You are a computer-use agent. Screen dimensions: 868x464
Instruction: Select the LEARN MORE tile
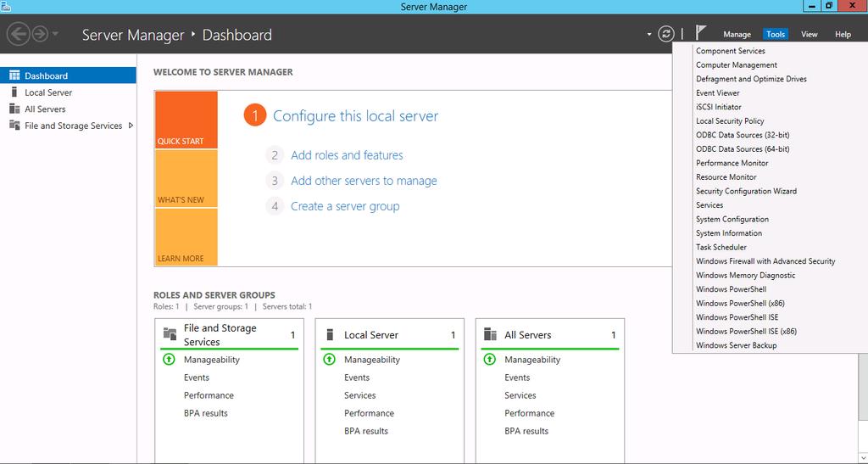[x=186, y=237]
